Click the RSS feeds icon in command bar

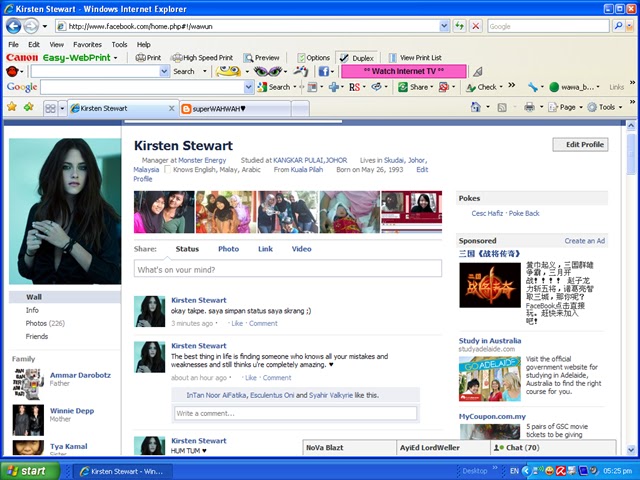pos(502,107)
